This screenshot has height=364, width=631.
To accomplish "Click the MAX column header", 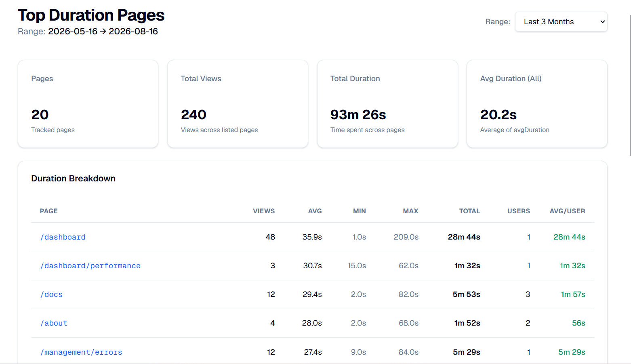I will coord(411,211).
